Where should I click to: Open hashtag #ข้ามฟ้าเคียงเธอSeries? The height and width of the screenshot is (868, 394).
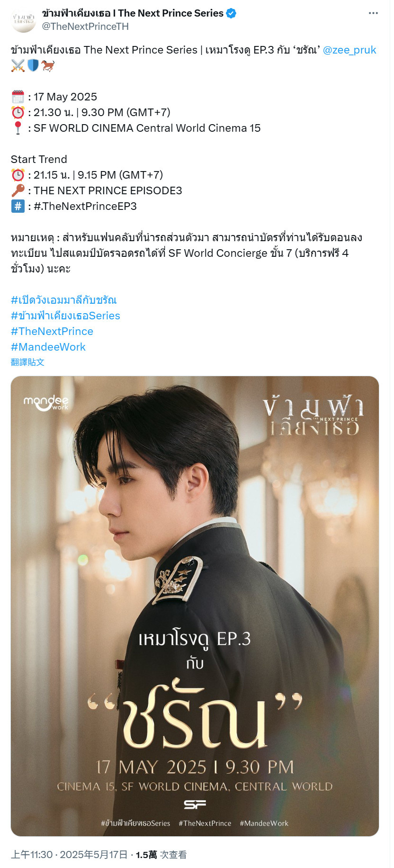(65, 316)
